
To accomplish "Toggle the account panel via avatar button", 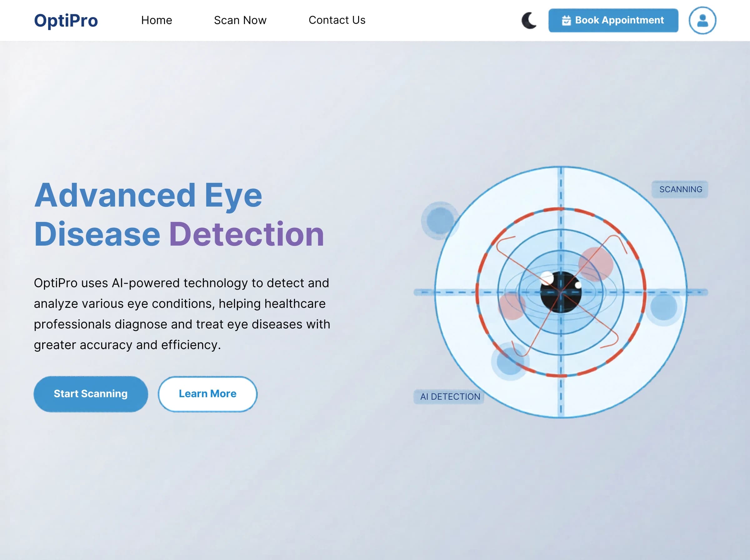I will tap(702, 20).
